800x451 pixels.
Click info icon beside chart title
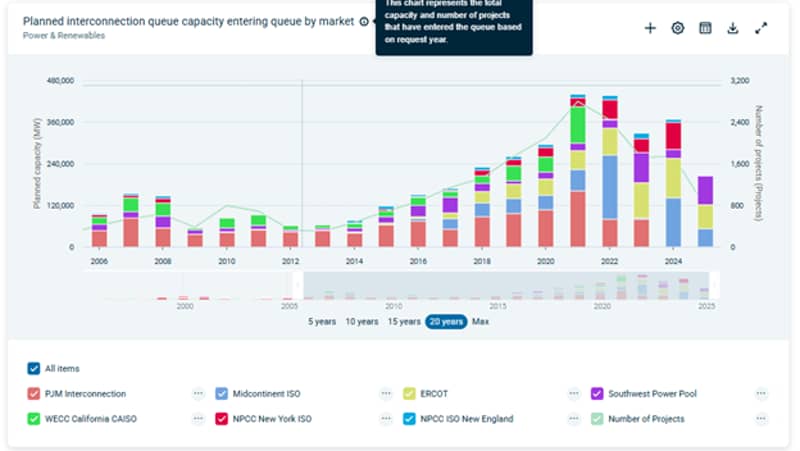364,21
